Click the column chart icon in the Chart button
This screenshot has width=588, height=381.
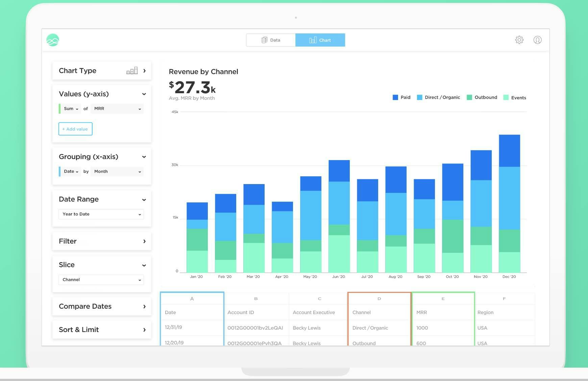coord(313,40)
